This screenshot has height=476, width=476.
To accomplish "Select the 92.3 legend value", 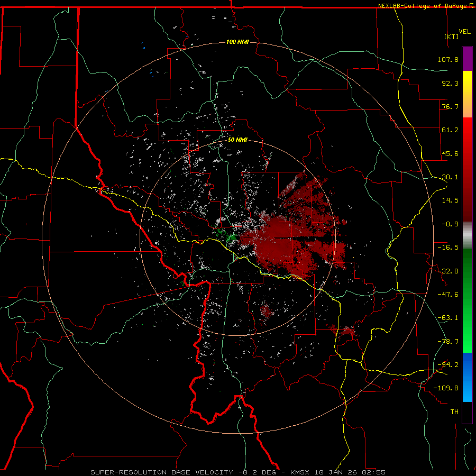I will (450, 83).
